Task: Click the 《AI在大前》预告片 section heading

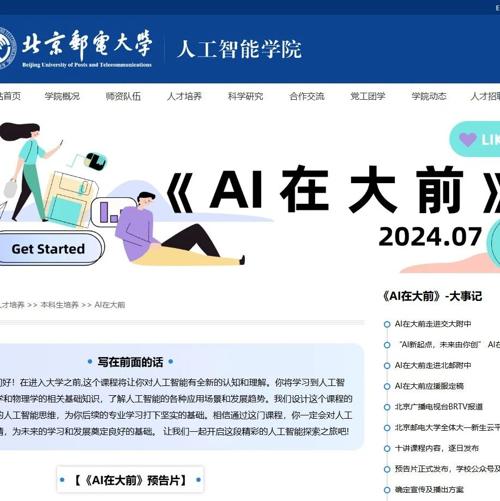Action: tap(130, 480)
